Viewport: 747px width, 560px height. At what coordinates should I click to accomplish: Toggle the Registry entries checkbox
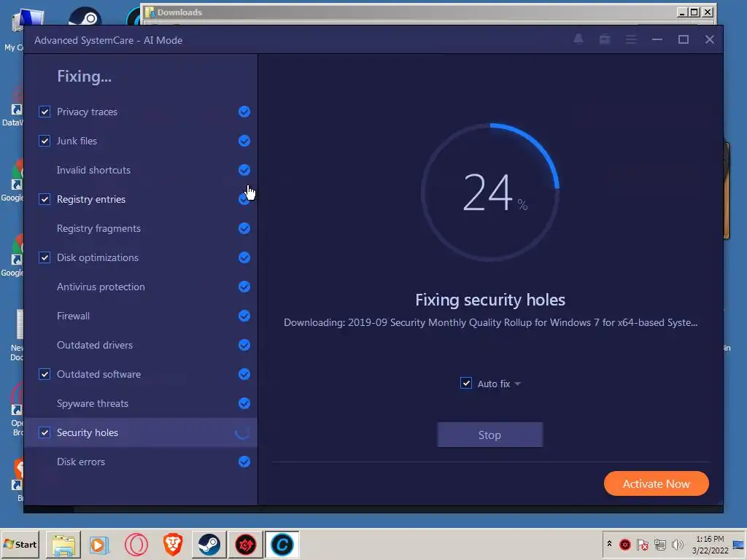(x=44, y=199)
